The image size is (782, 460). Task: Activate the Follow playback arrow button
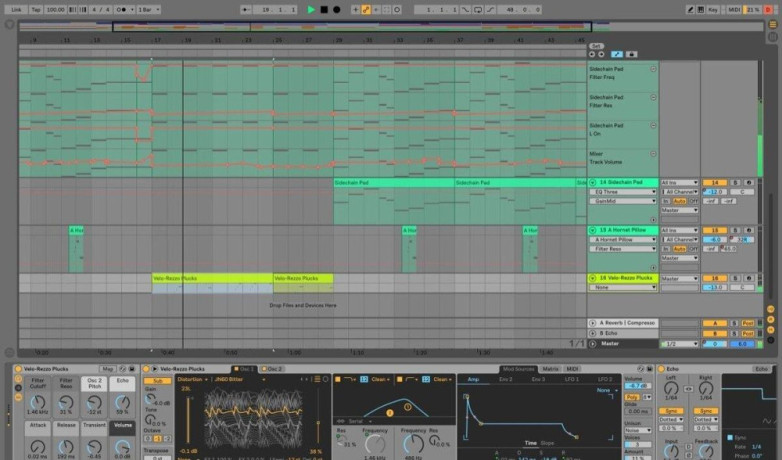(x=245, y=9)
